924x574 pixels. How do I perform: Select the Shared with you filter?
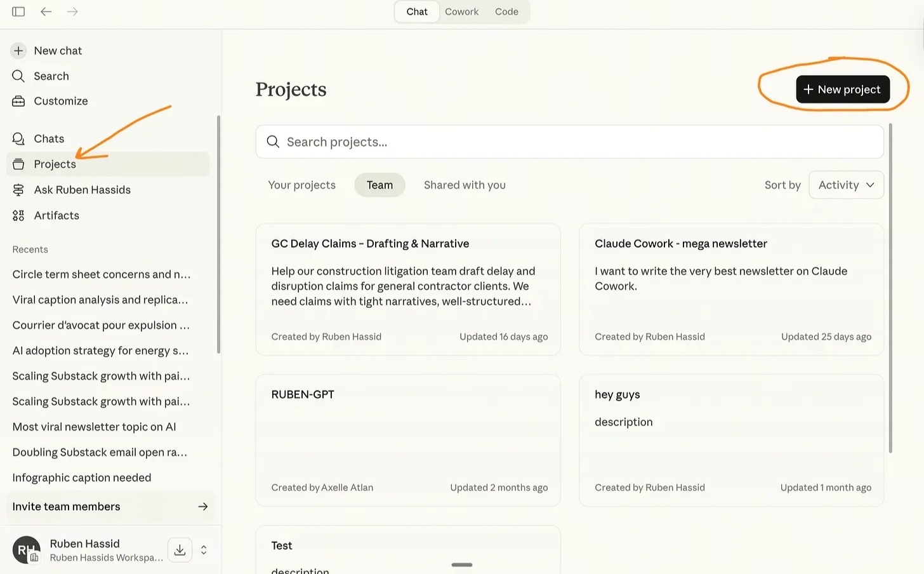coord(465,185)
